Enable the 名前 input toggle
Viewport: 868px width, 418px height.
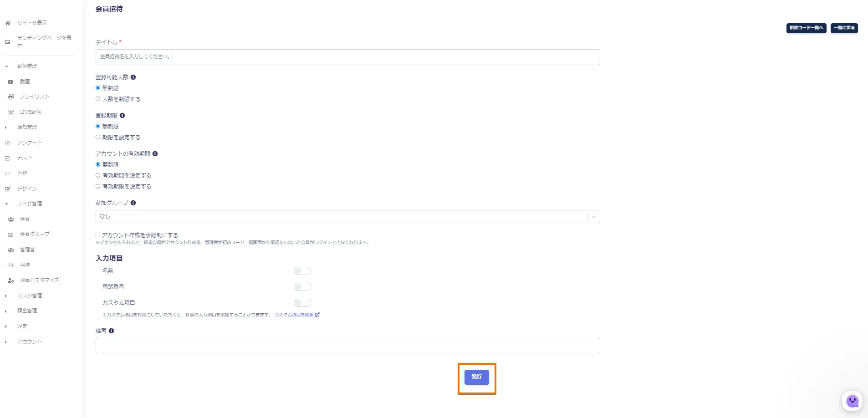[x=302, y=271]
